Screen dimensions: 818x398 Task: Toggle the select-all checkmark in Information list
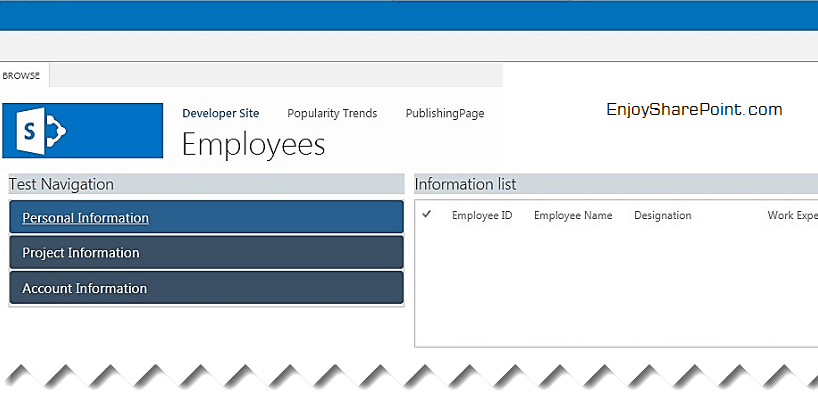427,214
